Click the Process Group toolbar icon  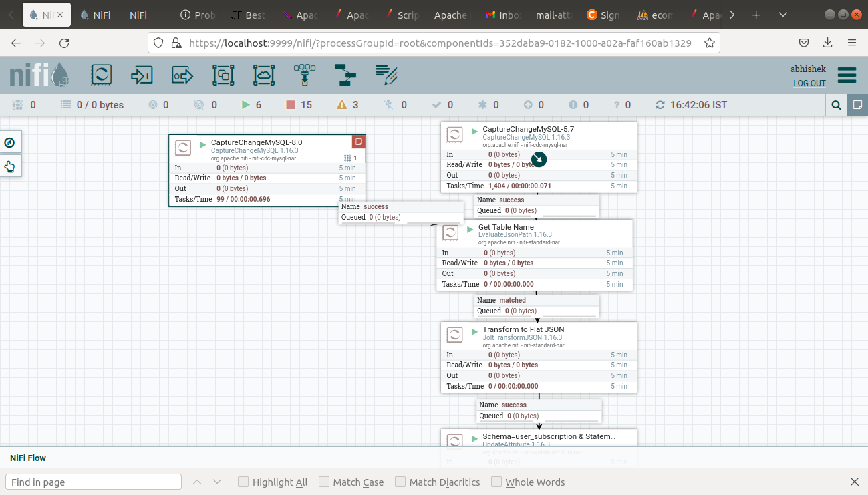click(223, 75)
